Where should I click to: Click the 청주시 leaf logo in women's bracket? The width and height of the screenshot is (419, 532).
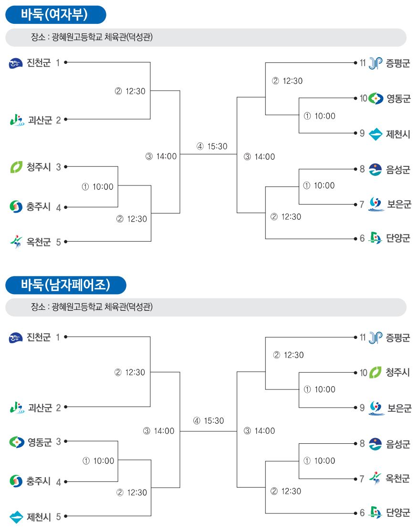coord(16,167)
